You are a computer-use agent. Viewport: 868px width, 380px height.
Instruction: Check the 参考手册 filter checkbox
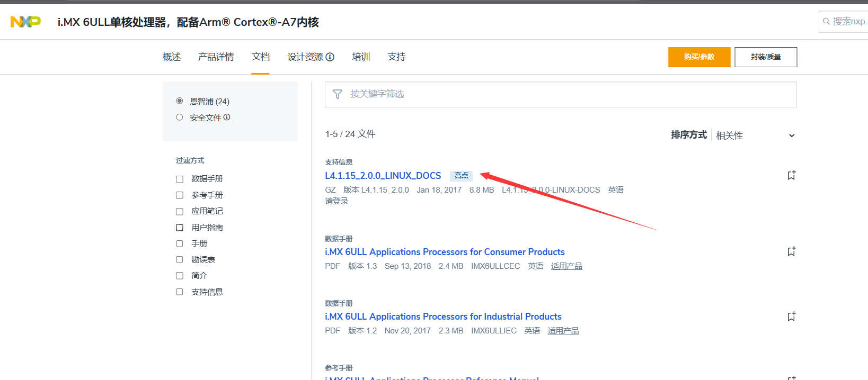[x=180, y=195]
